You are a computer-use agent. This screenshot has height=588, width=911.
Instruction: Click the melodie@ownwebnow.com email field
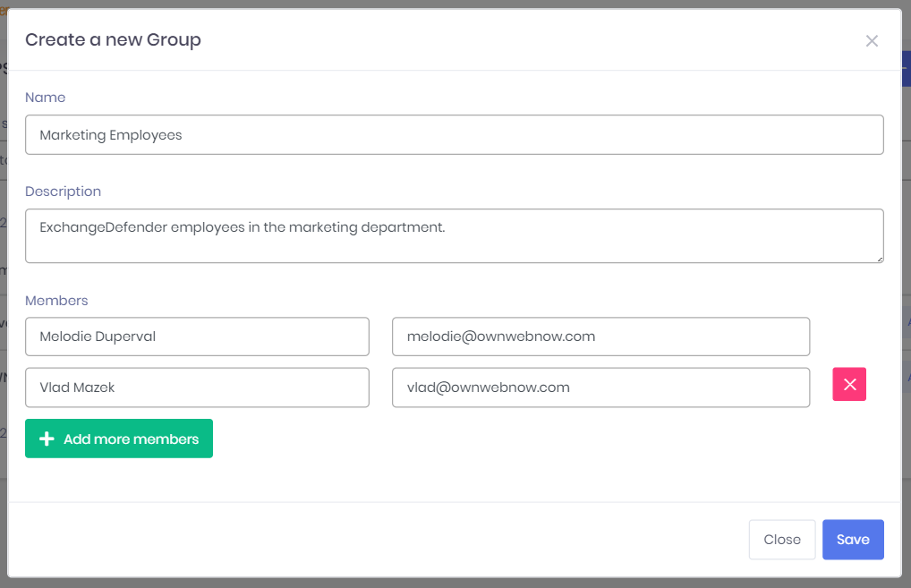[600, 337]
